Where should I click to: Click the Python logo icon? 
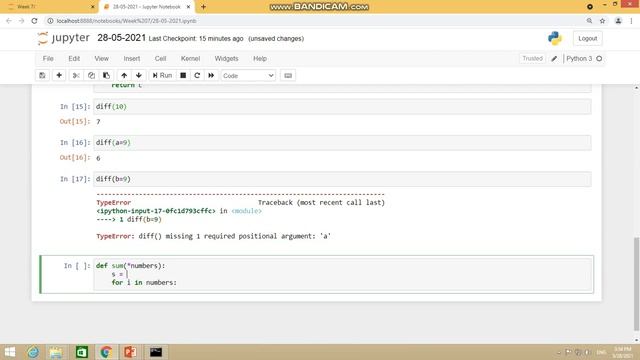pos(555,38)
